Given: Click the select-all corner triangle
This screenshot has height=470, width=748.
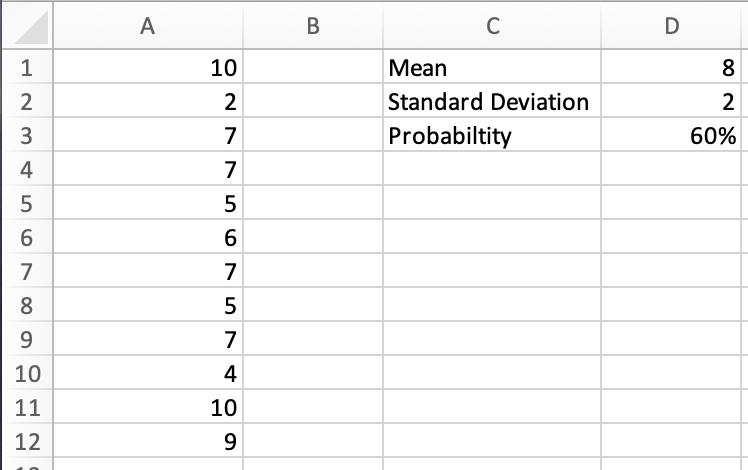Looking at the screenshot, I should click(25, 27).
